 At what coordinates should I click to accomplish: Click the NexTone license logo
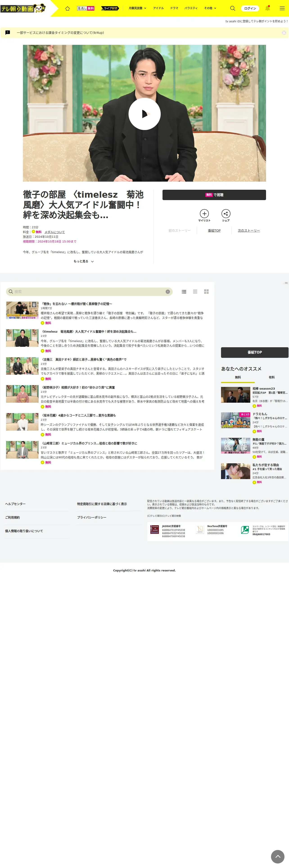pos(200,530)
